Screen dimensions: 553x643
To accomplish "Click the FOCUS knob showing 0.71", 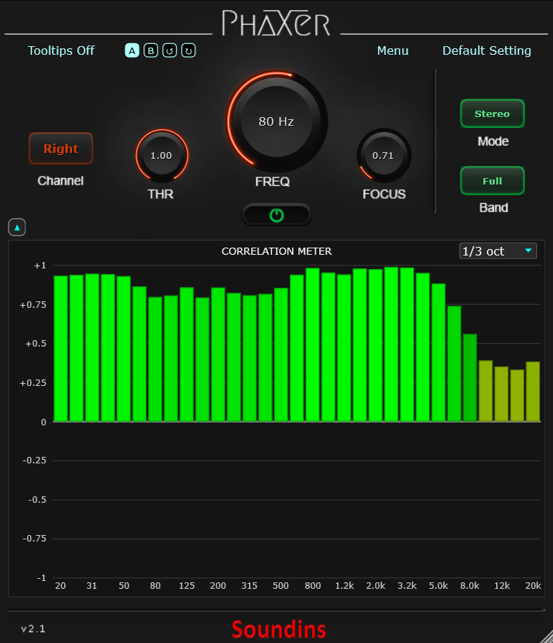I will pos(383,156).
